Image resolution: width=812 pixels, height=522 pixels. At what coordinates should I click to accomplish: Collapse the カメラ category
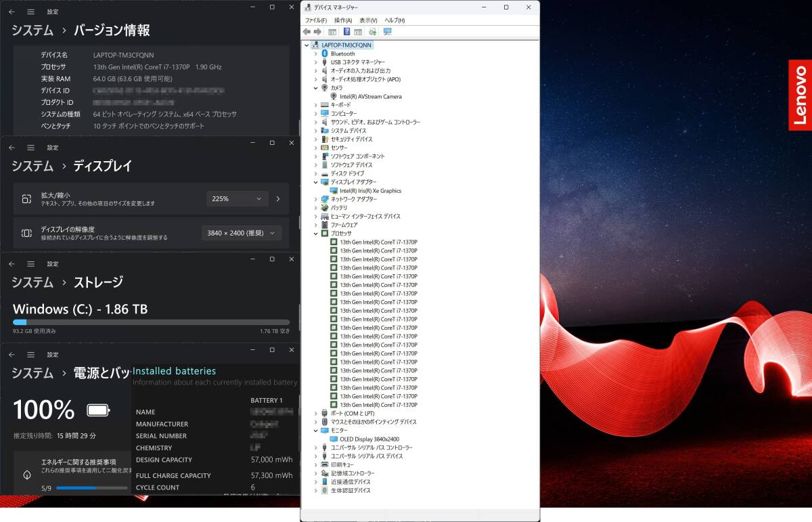point(315,88)
